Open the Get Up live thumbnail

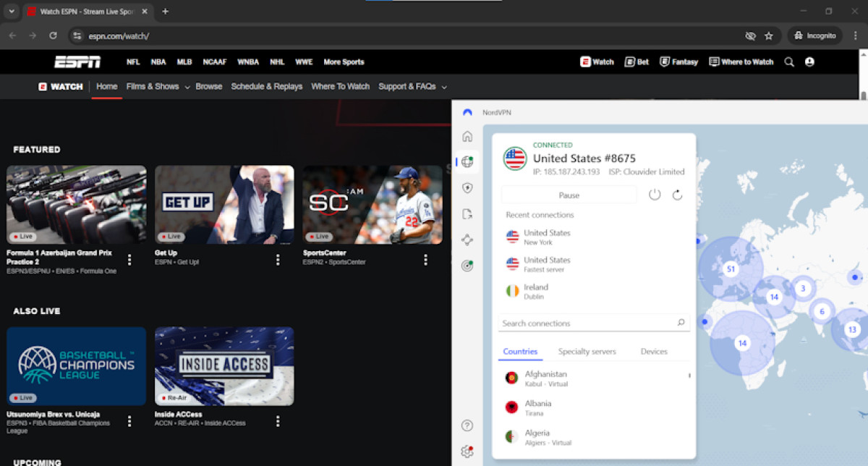click(224, 205)
